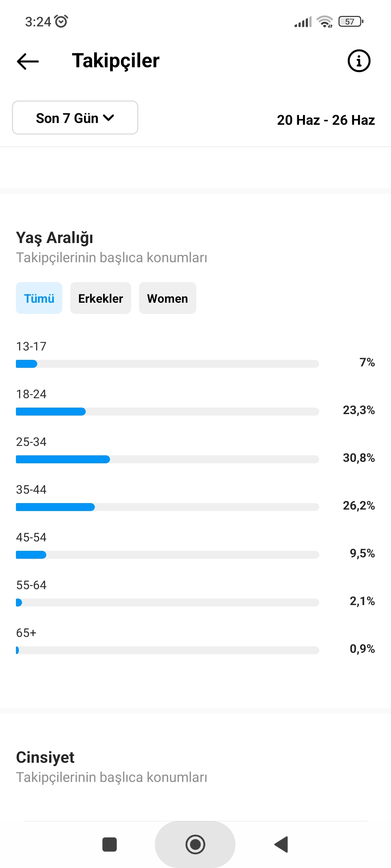Tap the Android home circle button
This screenshot has width=391, height=868.
(x=195, y=844)
